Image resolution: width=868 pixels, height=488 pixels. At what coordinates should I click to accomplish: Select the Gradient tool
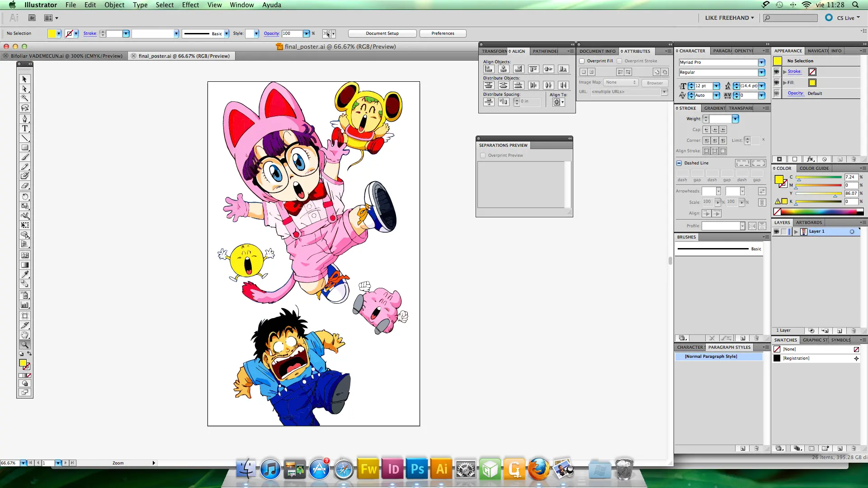coord(25,265)
